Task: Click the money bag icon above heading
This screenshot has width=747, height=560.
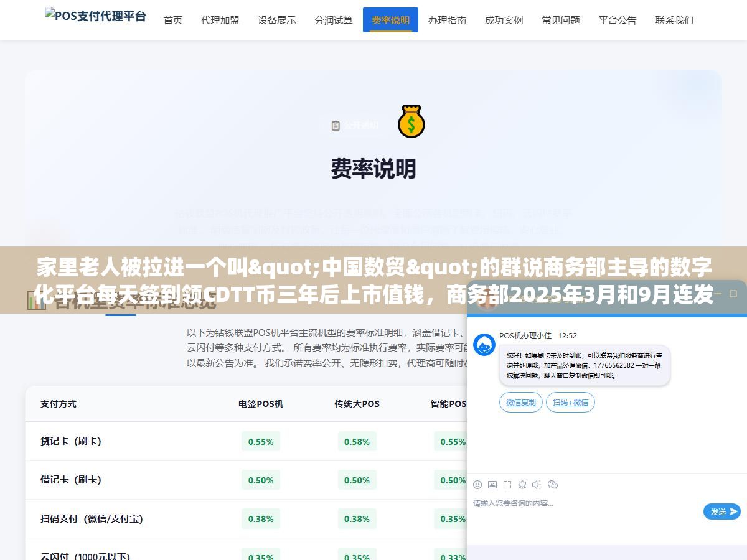Action: 411,121
